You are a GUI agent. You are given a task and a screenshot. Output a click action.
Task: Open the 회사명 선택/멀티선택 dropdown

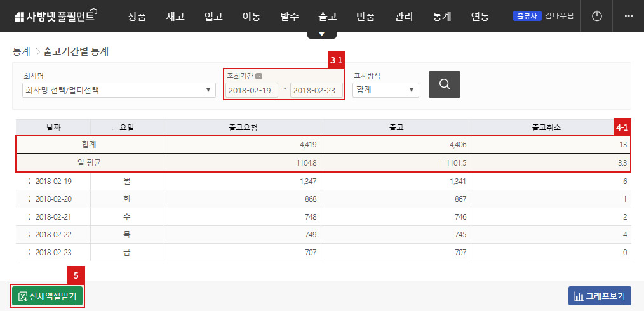pyautogui.click(x=119, y=90)
